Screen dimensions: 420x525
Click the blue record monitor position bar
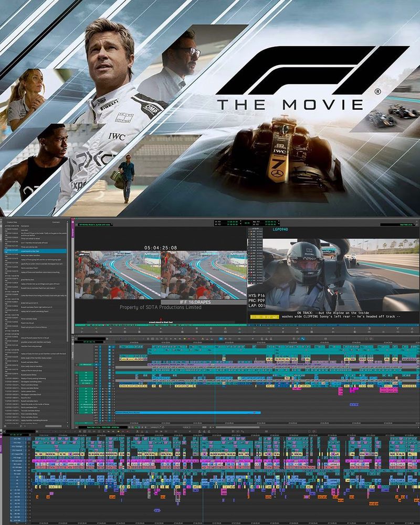point(333,325)
